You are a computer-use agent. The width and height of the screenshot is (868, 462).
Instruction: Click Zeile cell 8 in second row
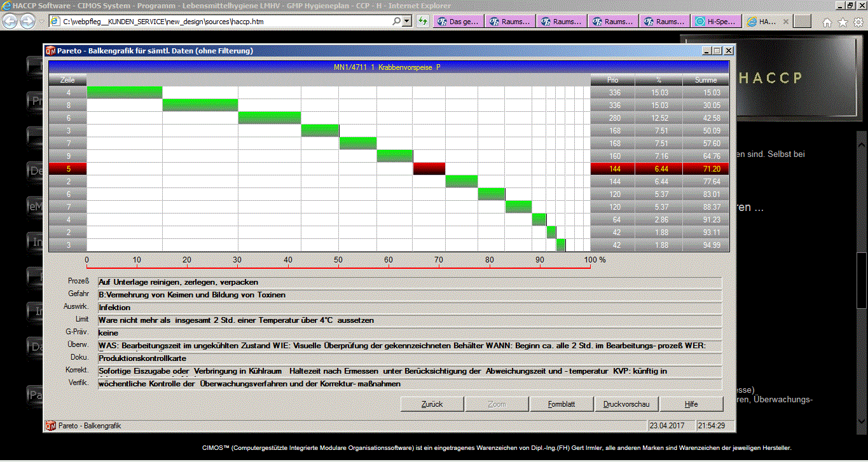(x=67, y=105)
